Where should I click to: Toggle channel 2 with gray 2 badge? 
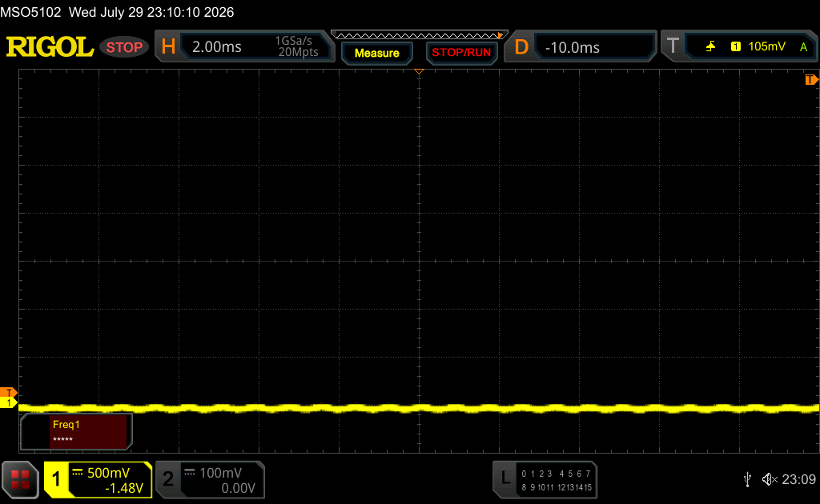(x=168, y=479)
